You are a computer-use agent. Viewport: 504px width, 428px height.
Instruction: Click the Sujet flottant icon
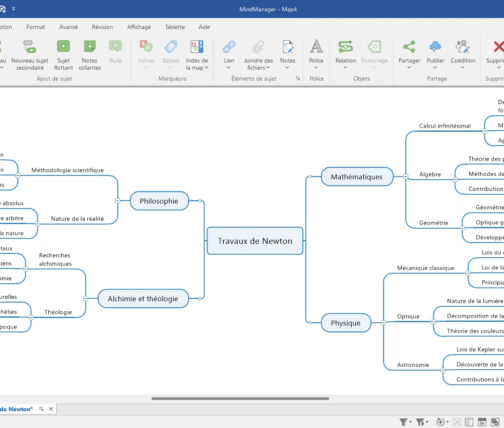click(63, 47)
